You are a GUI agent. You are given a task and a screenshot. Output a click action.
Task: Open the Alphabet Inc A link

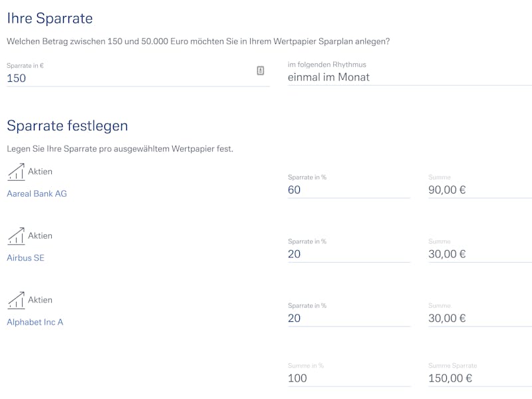pyautogui.click(x=35, y=322)
